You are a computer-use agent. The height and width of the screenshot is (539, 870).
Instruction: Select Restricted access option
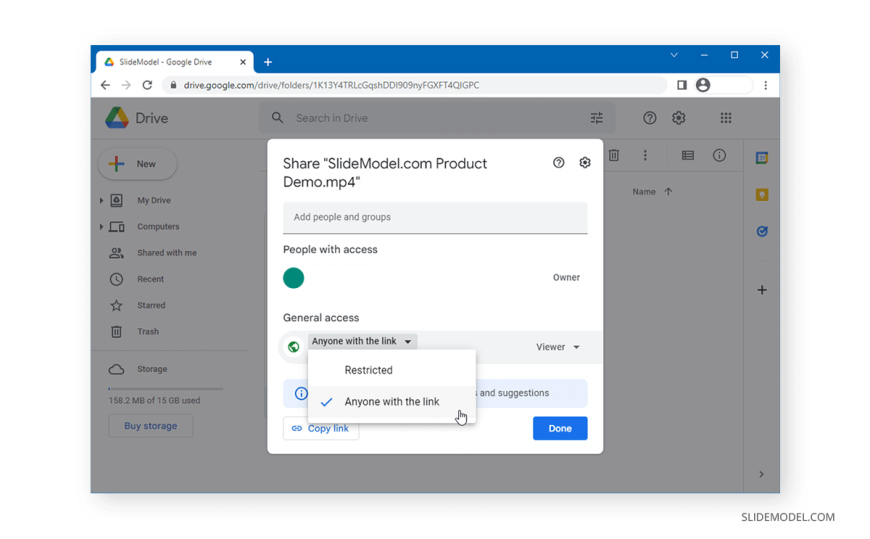(x=392, y=370)
